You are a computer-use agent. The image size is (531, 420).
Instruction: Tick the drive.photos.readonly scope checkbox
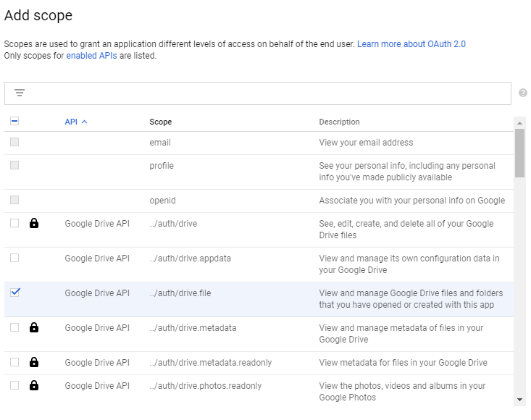[x=14, y=385]
